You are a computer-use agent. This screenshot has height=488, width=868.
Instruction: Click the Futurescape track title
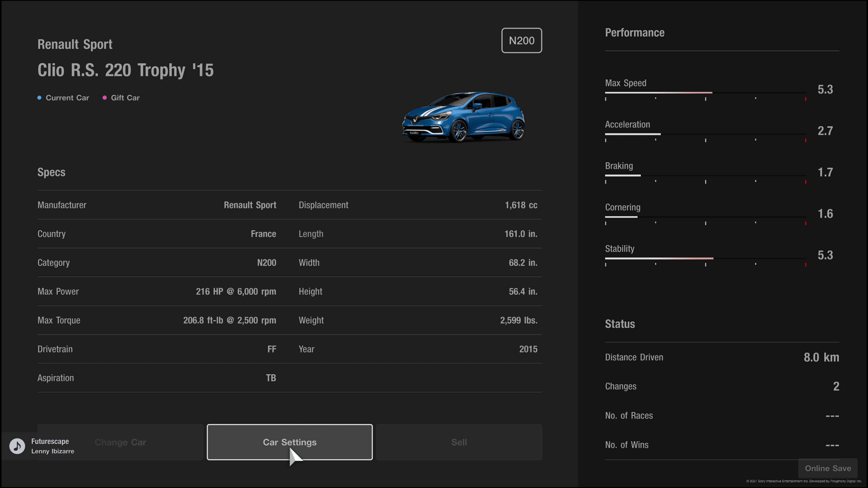50,441
